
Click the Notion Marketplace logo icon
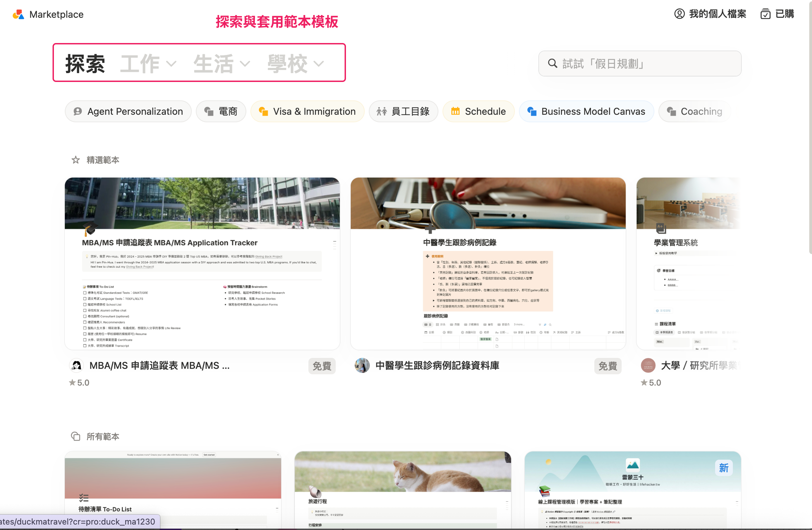tap(18, 14)
